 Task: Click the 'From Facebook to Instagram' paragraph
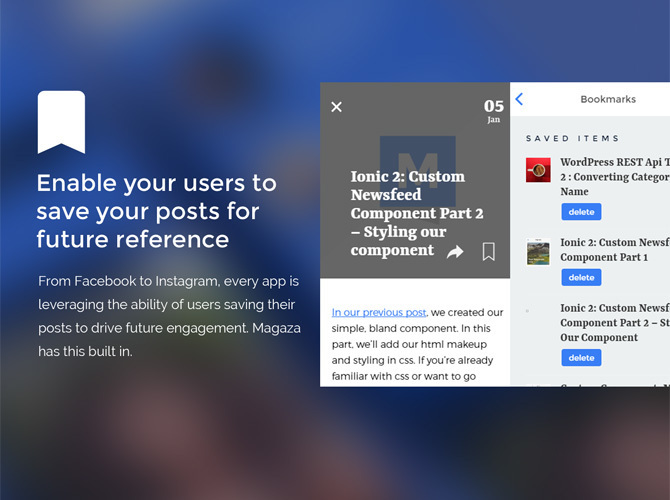169,316
